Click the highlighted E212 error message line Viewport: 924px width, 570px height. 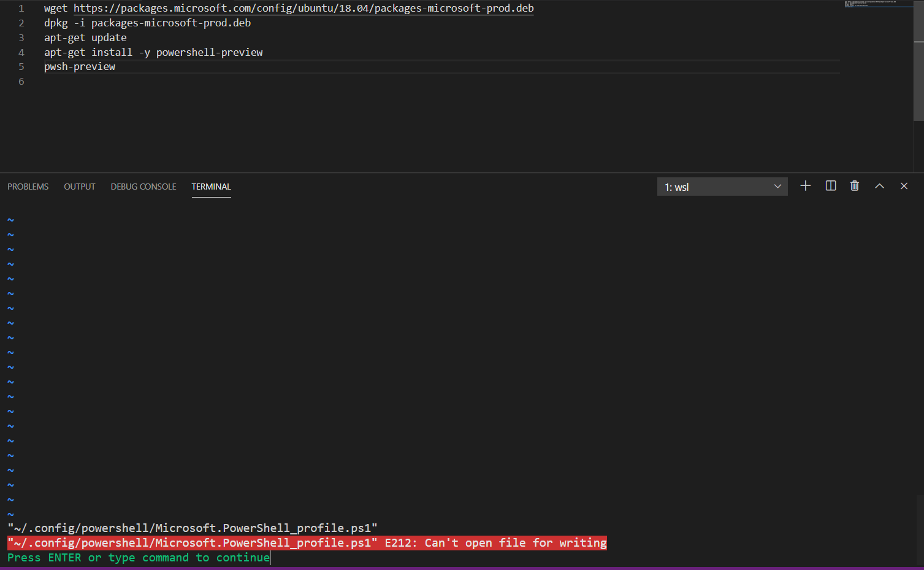[x=307, y=542]
